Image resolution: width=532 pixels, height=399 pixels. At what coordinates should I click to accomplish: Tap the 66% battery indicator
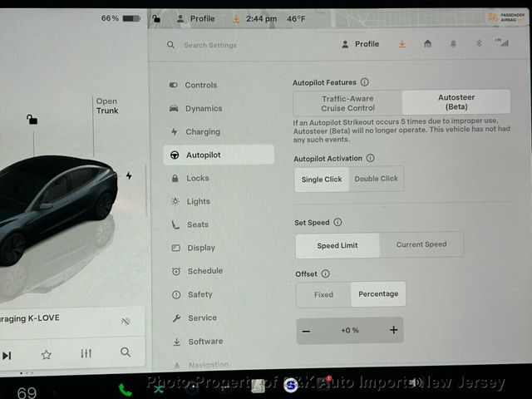[x=121, y=18]
